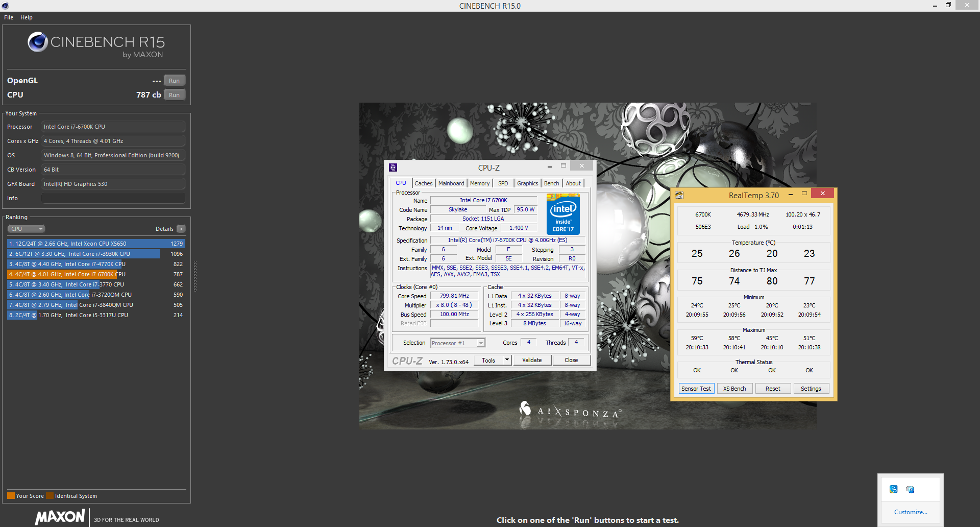Click the GFX Board field

tap(113, 184)
